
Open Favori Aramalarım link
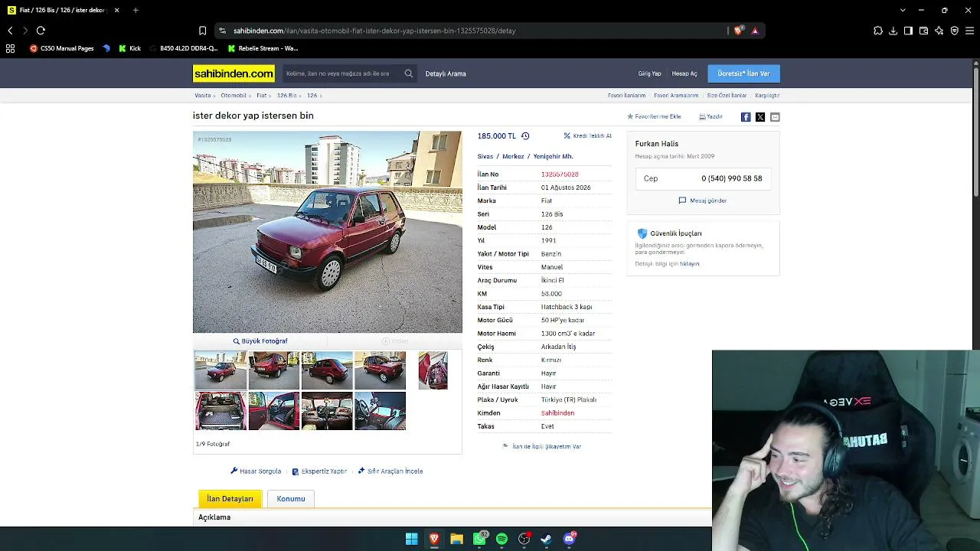(676, 96)
